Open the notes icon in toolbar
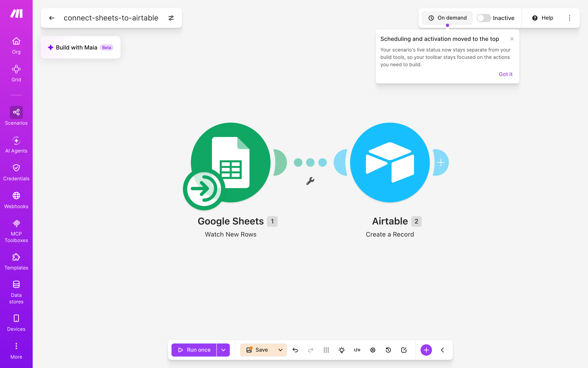 point(404,350)
